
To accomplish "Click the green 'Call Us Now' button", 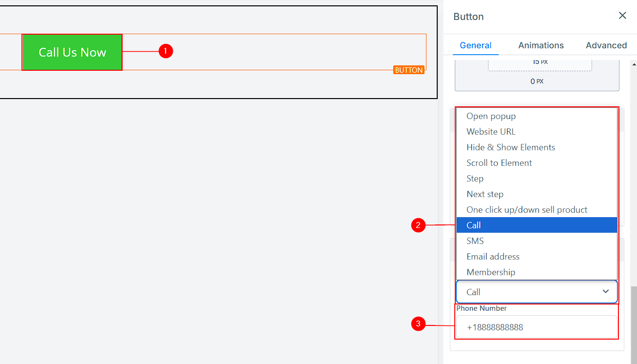I will click(72, 52).
